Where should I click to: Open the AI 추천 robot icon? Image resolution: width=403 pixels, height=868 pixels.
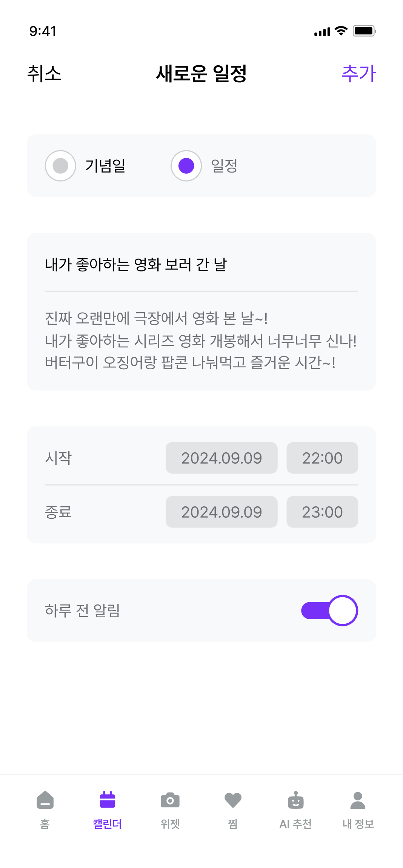295,800
